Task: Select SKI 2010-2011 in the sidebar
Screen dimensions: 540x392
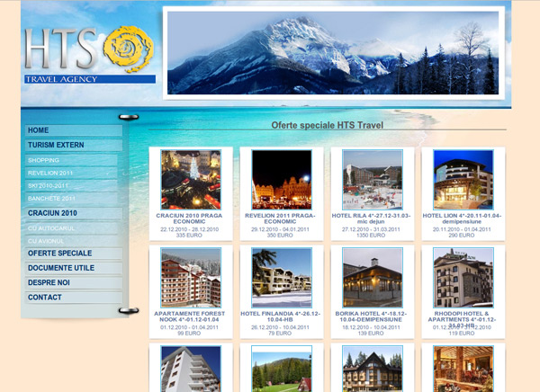Action: pyautogui.click(x=71, y=186)
